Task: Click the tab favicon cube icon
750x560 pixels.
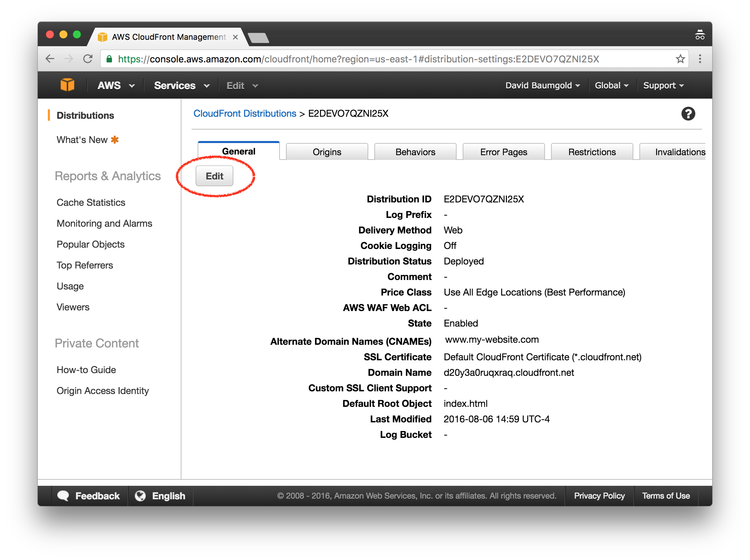Action: coord(103,37)
